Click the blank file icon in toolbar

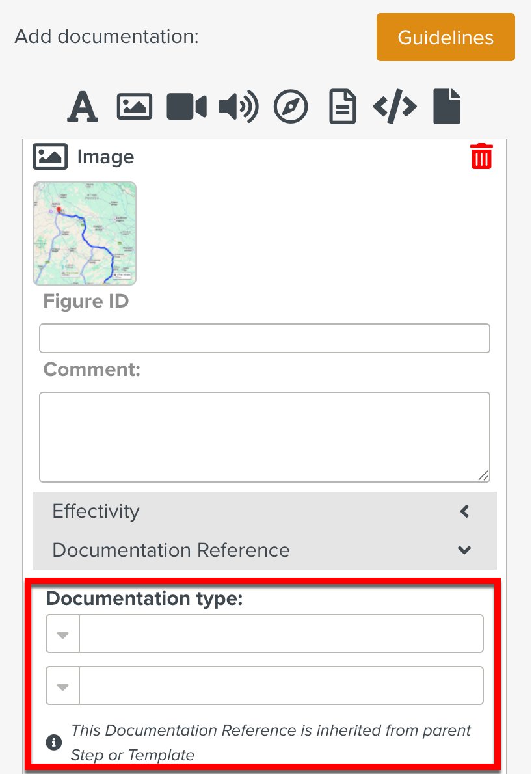coord(447,107)
